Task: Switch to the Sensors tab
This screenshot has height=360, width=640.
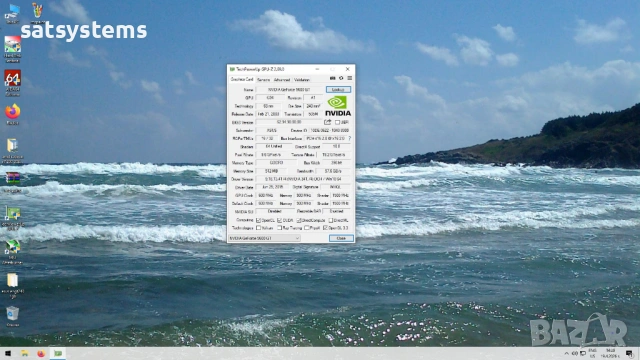Action: tap(263, 80)
